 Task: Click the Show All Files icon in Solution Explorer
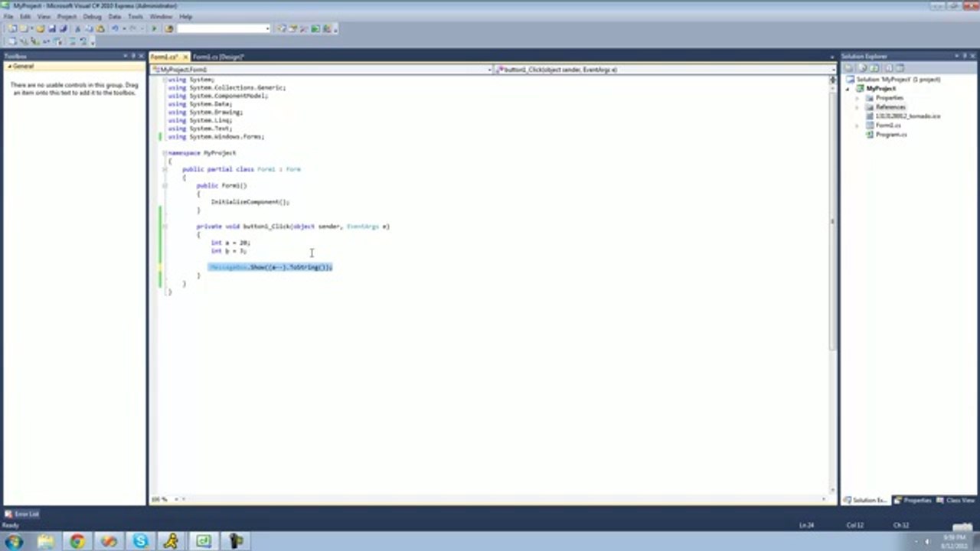(862, 68)
